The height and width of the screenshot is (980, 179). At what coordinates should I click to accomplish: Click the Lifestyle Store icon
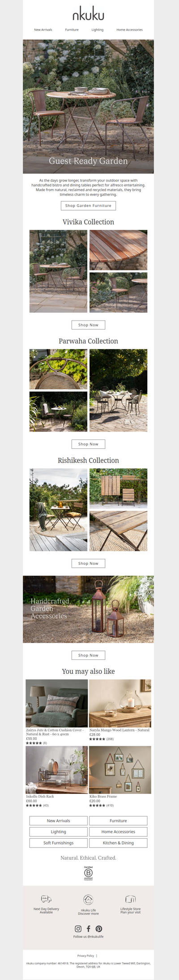click(130, 899)
